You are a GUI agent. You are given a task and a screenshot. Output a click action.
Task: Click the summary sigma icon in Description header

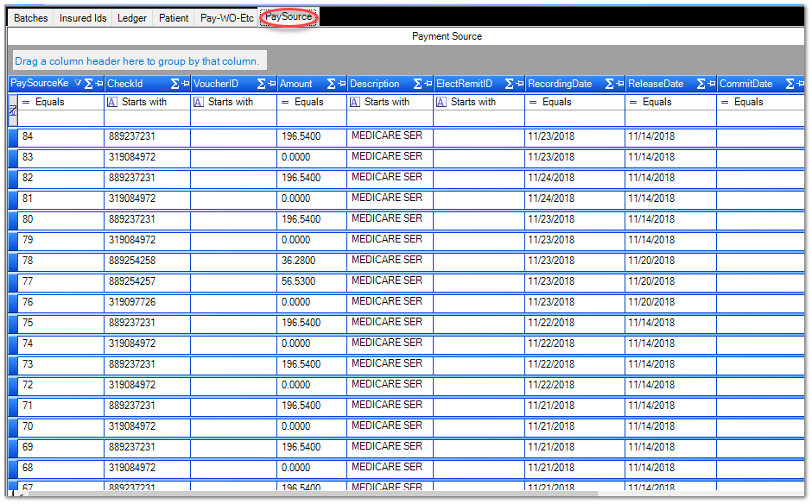tap(418, 84)
